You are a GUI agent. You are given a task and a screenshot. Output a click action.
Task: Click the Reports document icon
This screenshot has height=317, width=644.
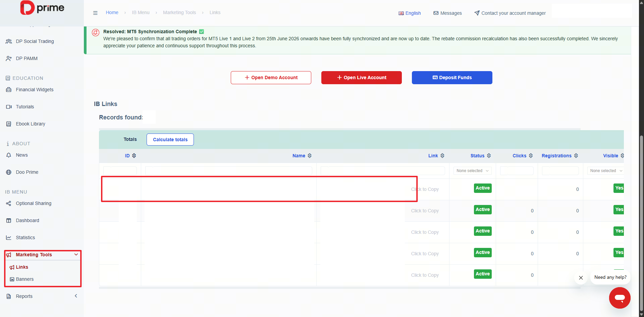(x=9, y=296)
